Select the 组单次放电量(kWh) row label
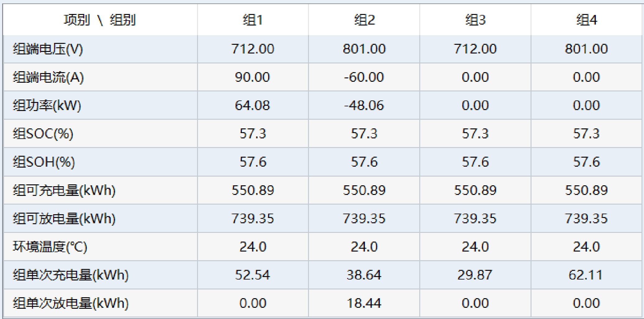Viewport: 644px width, 319px height. (71, 303)
